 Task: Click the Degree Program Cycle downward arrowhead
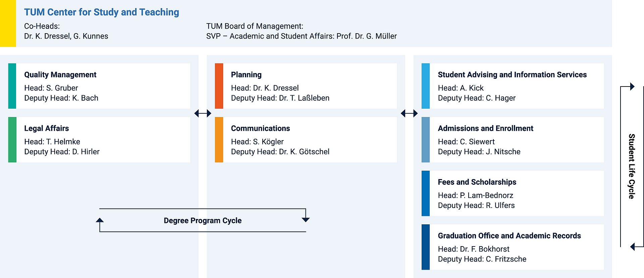tap(306, 220)
